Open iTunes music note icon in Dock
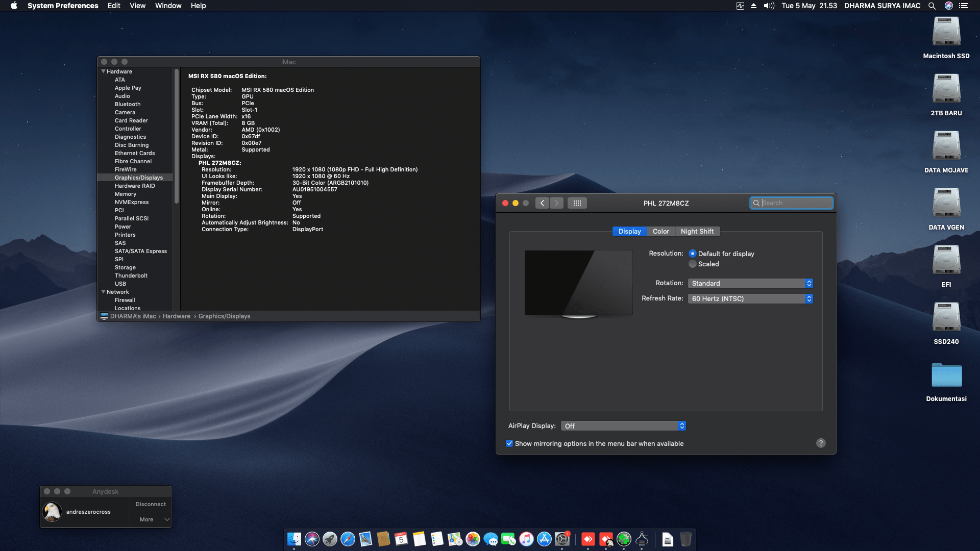Viewport: 980px width, 551px height. click(526, 539)
